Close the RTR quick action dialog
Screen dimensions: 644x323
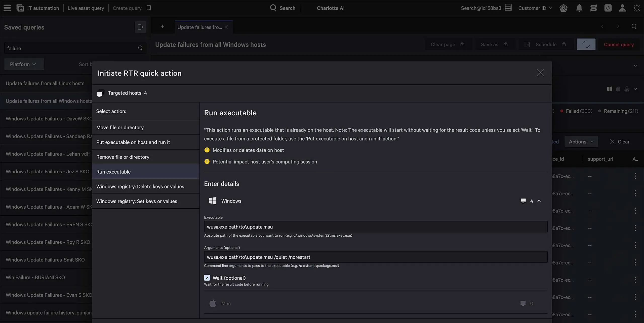tap(540, 73)
